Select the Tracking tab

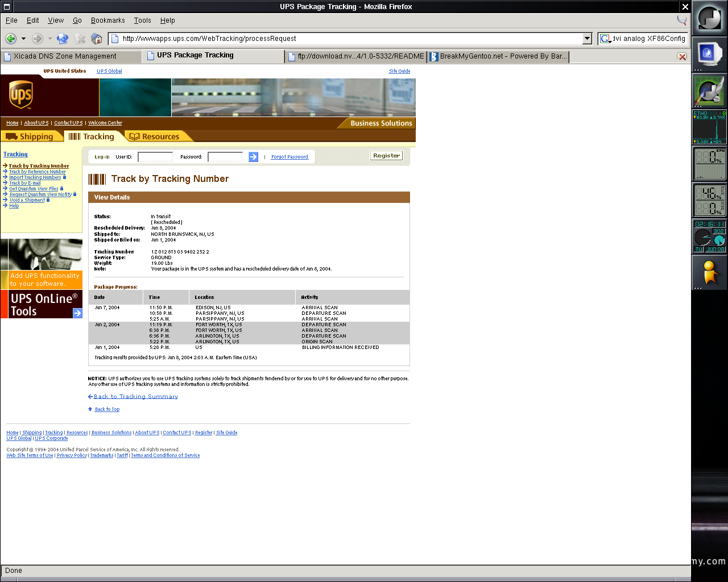tap(92, 136)
